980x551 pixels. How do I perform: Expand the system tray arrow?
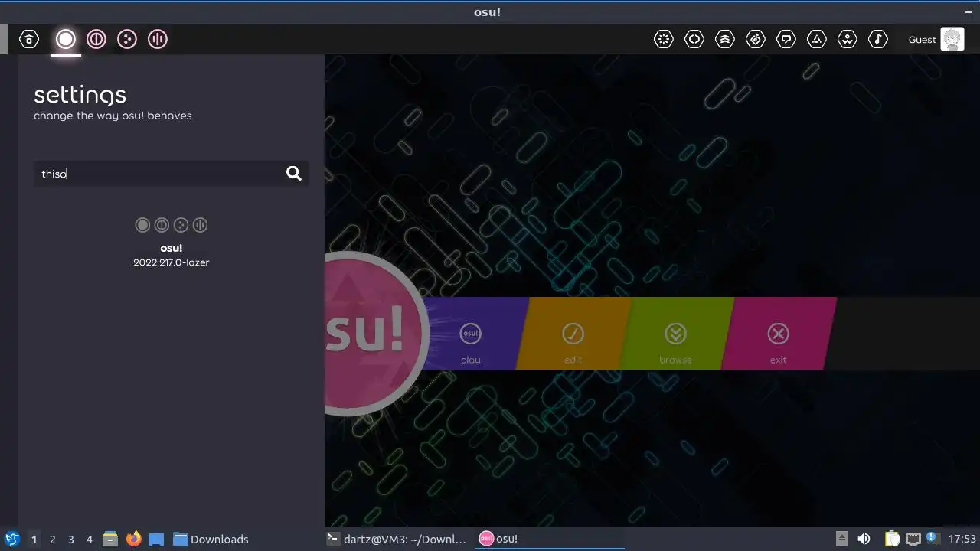[841, 538]
